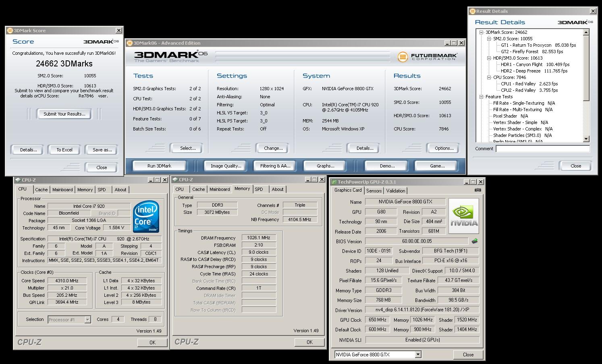602x364 pixels.
Task: Click the Memory CPU-Z window title icon
Action: tap(175, 180)
